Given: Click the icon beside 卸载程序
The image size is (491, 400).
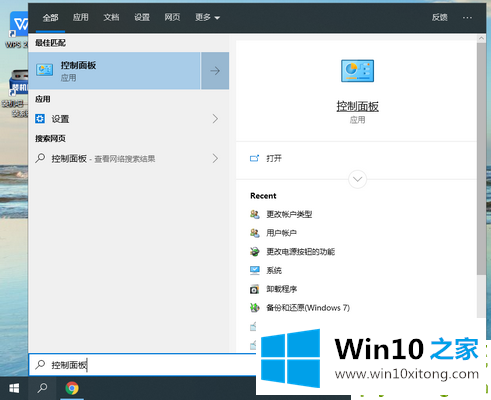Looking at the screenshot, I should pos(255,289).
